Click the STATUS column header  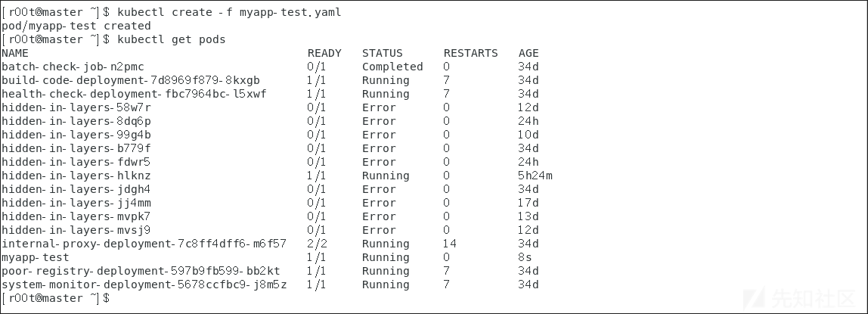tap(383, 53)
